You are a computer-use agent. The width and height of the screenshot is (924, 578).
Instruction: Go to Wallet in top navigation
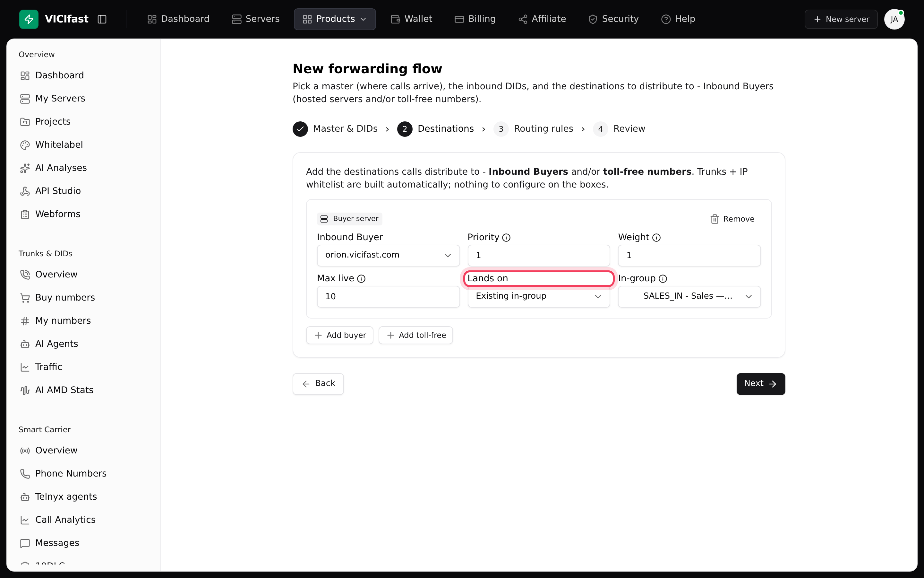coord(411,19)
